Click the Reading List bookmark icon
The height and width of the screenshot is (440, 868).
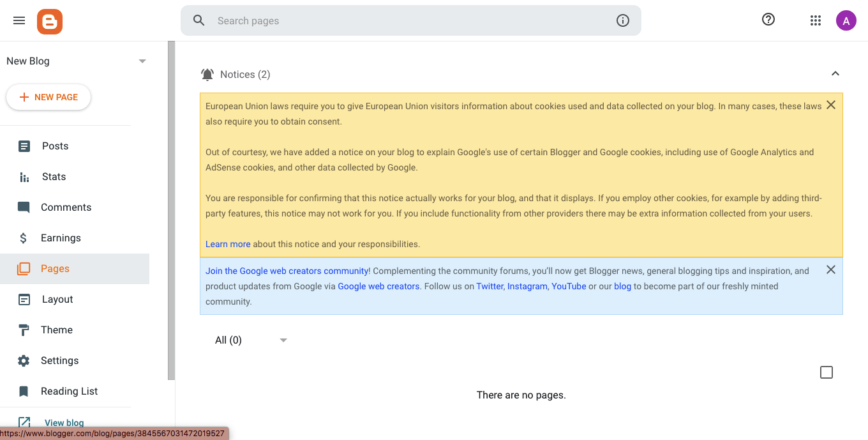24,391
